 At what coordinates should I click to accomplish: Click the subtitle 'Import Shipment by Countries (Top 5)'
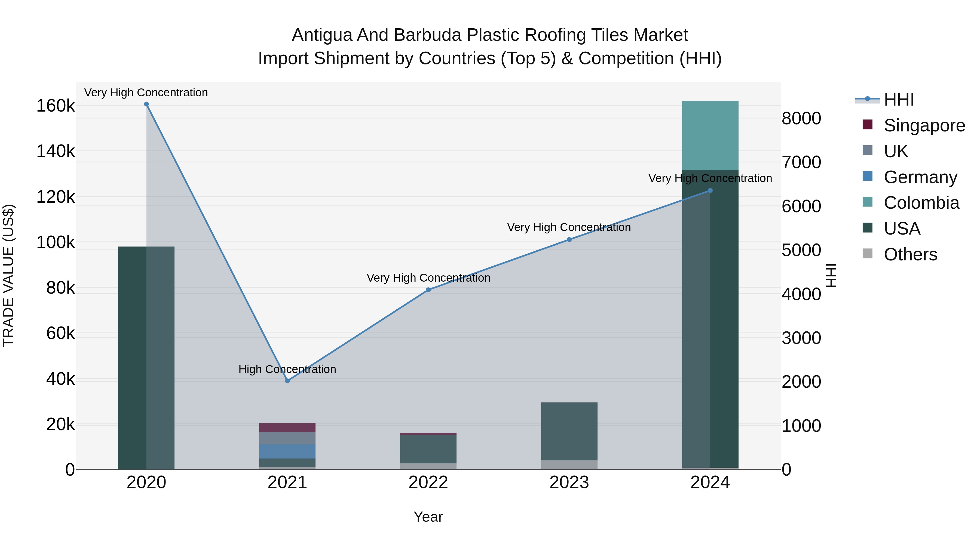(x=407, y=59)
